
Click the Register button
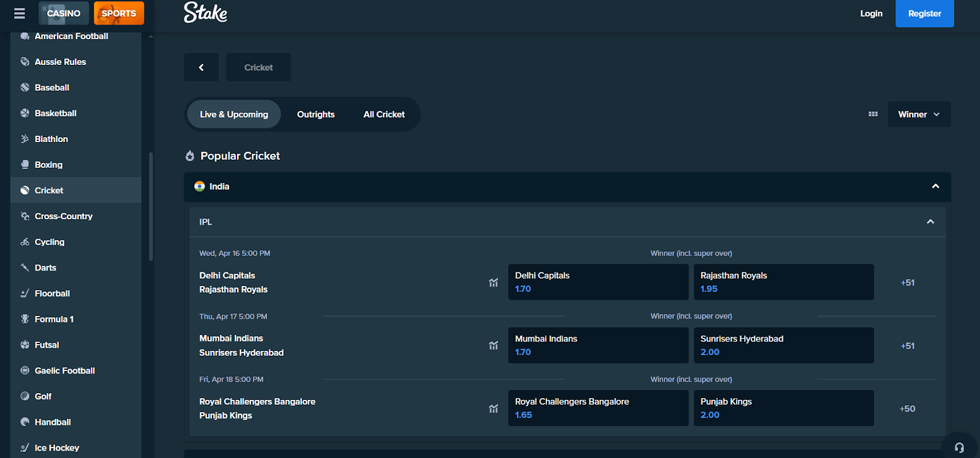coord(925,13)
